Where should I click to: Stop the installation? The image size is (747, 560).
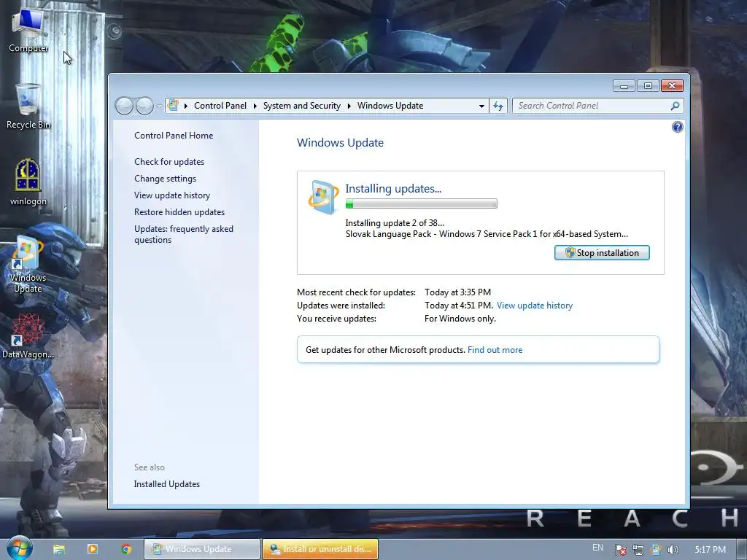point(602,253)
